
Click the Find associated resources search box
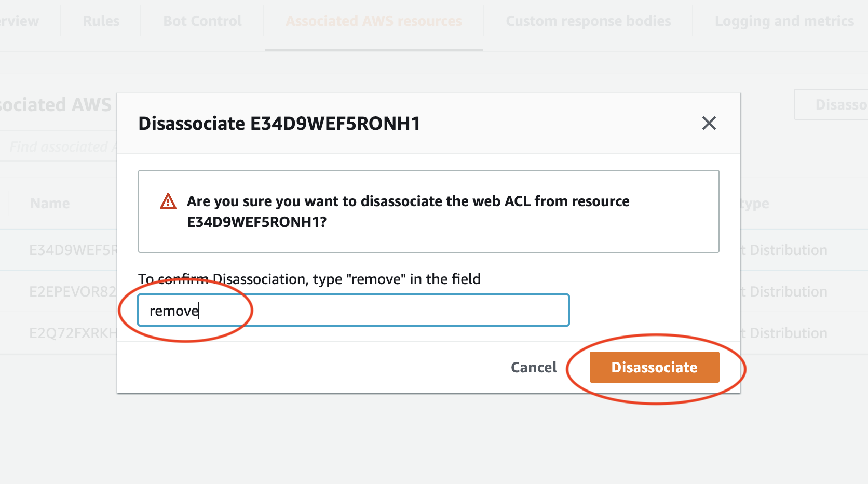(x=59, y=147)
